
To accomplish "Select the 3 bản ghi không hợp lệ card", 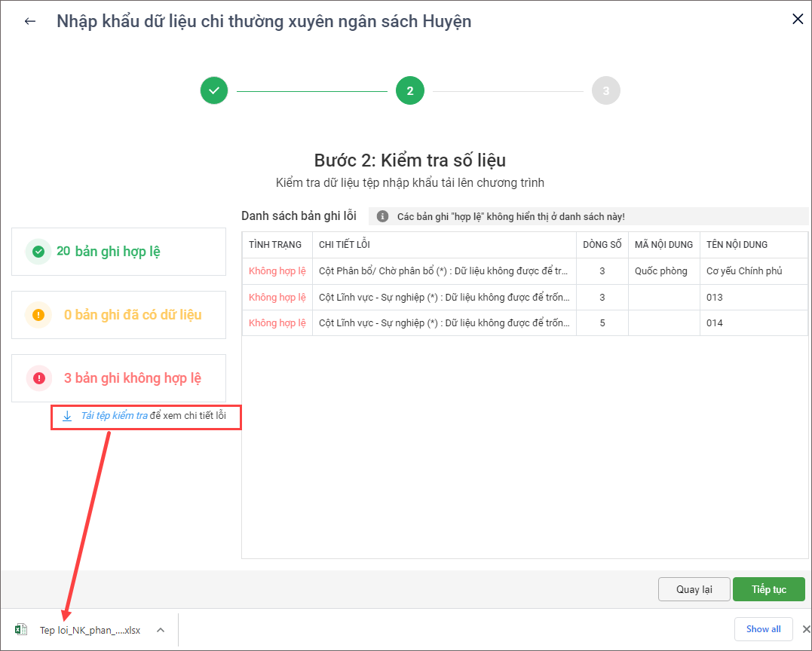I will pos(118,378).
